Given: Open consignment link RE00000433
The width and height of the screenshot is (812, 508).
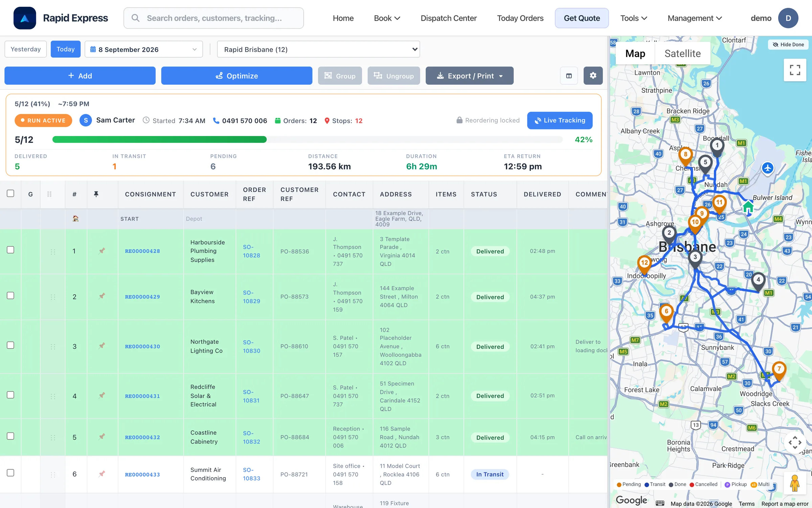Looking at the screenshot, I should pos(142,474).
